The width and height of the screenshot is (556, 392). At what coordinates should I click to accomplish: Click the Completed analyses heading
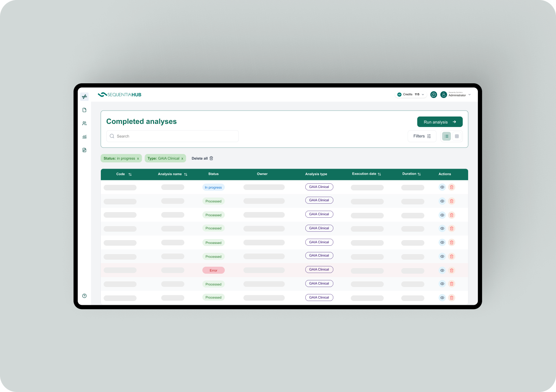pyautogui.click(x=141, y=121)
